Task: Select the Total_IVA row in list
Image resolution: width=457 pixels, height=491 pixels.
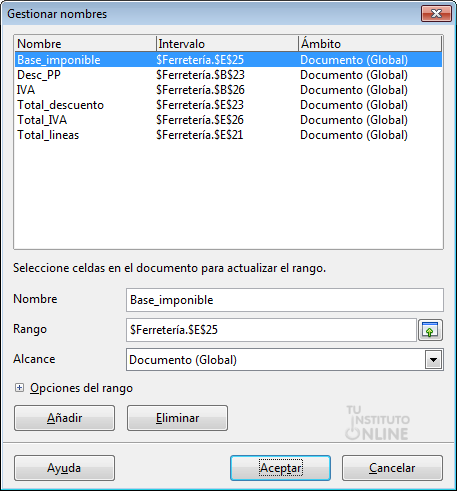Action: pyautogui.click(x=228, y=120)
